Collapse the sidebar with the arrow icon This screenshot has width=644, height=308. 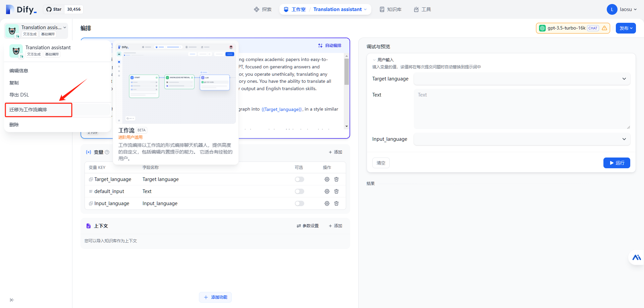click(12, 300)
